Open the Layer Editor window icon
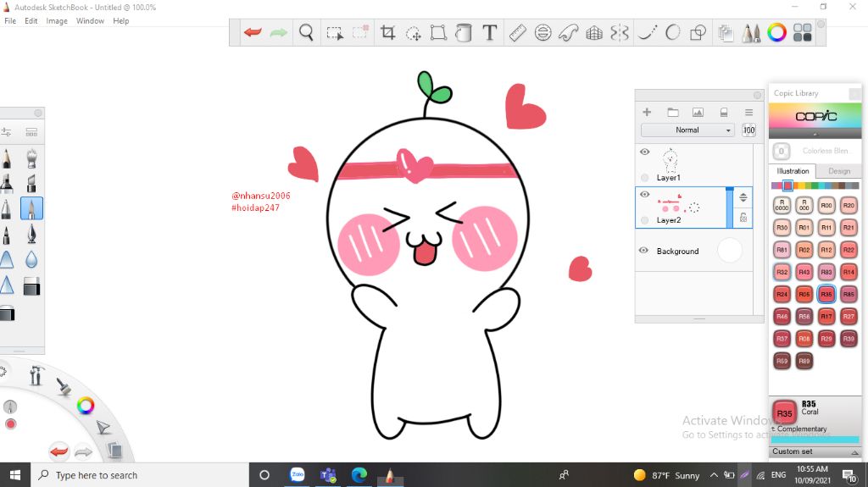 click(726, 33)
